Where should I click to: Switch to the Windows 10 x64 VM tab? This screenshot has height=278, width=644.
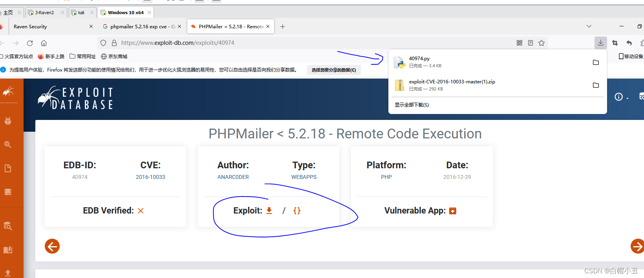[x=126, y=13]
